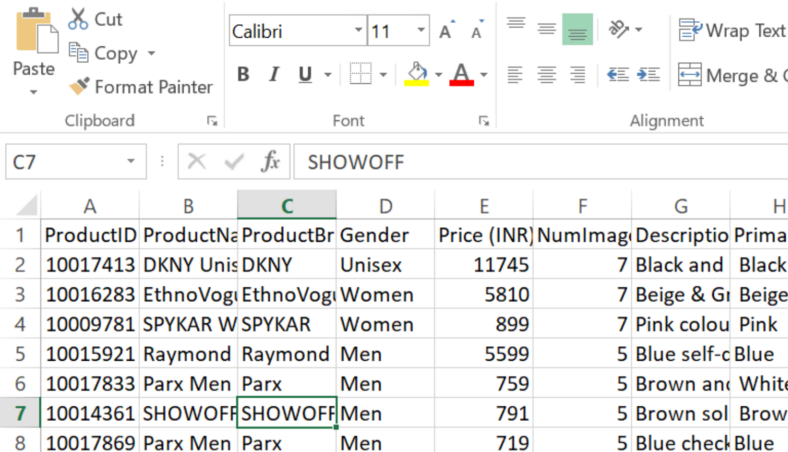788x452 pixels.
Task: Apply yellow fill color to cell
Action: pos(417,74)
